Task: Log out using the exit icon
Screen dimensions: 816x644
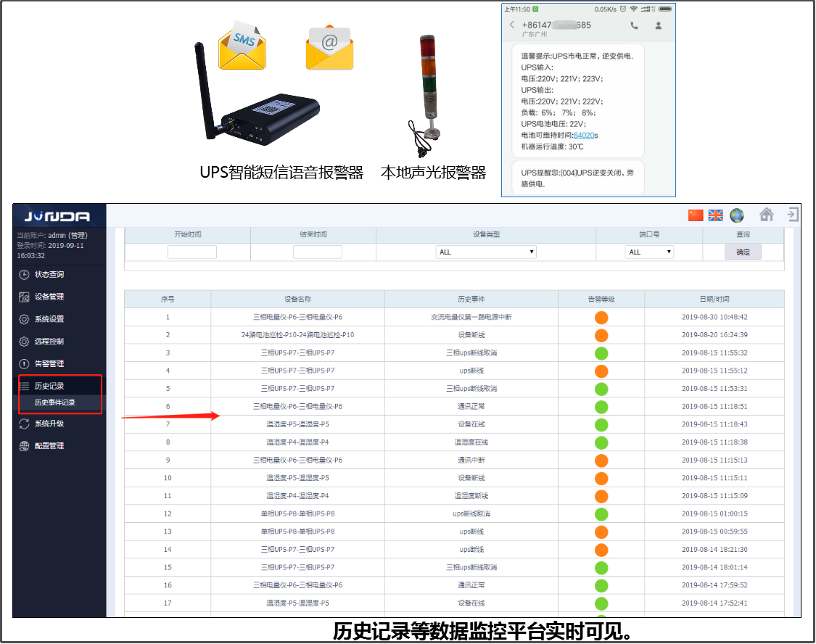Action: pyautogui.click(x=793, y=215)
